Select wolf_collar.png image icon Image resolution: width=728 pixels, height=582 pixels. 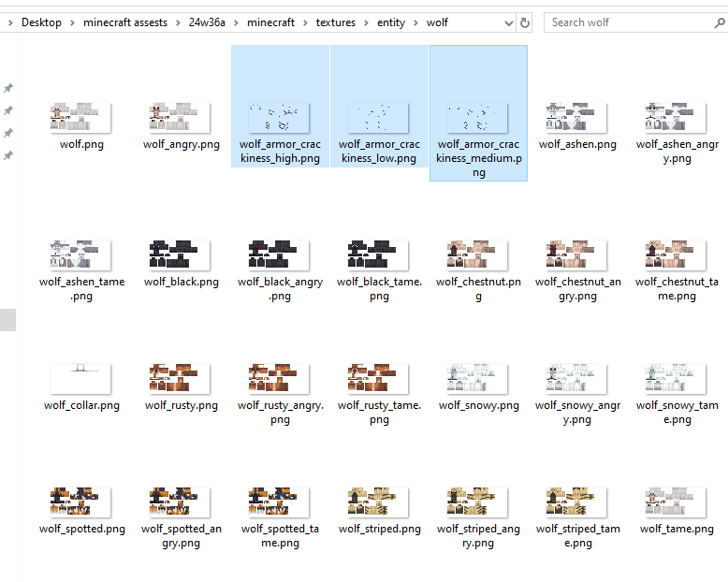coord(80,379)
